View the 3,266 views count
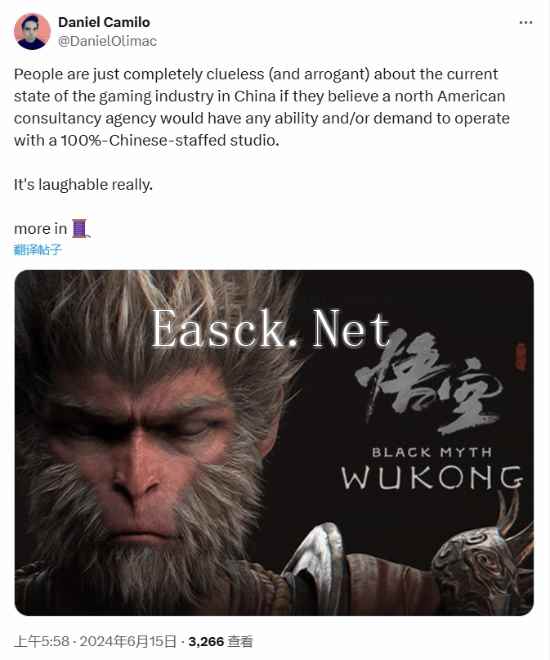Viewport: 550px width, 660px height. click(x=206, y=641)
